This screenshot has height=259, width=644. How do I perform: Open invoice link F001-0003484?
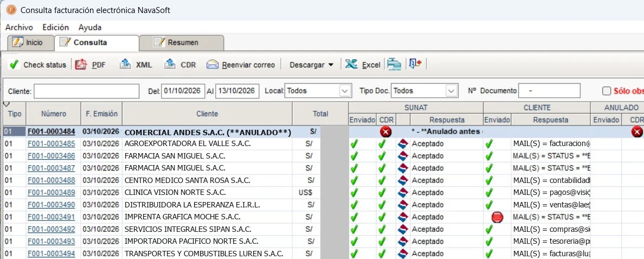coord(51,132)
